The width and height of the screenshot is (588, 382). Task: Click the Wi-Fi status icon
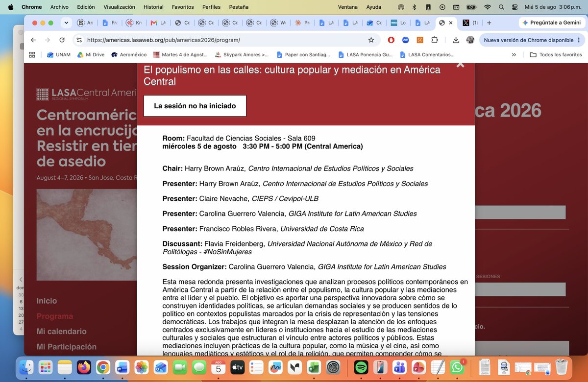point(487,7)
